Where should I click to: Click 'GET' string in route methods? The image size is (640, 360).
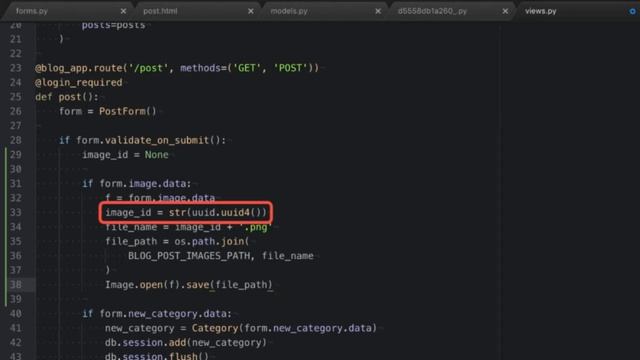pos(247,68)
